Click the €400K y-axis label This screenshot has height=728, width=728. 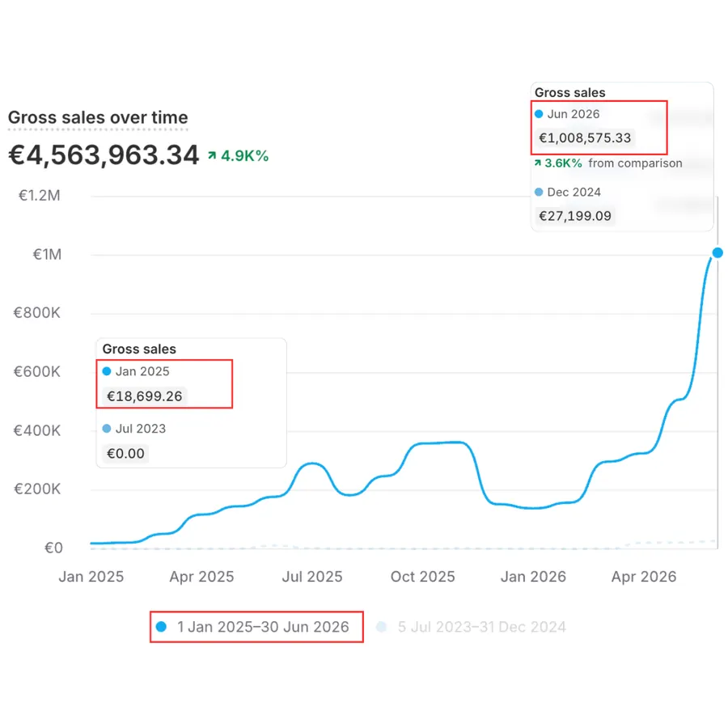pos(37,431)
